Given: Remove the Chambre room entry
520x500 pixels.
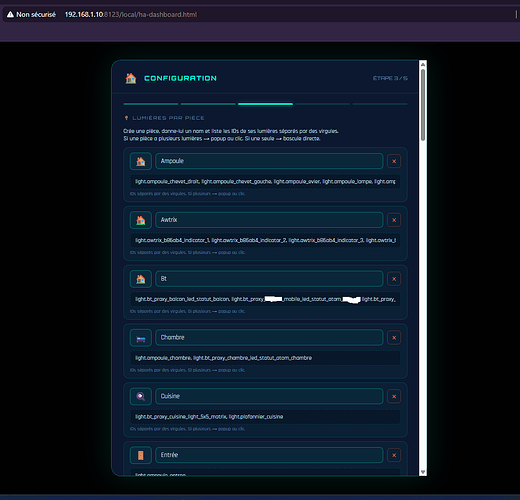Looking at the screenshot, I should coord(394,338).
